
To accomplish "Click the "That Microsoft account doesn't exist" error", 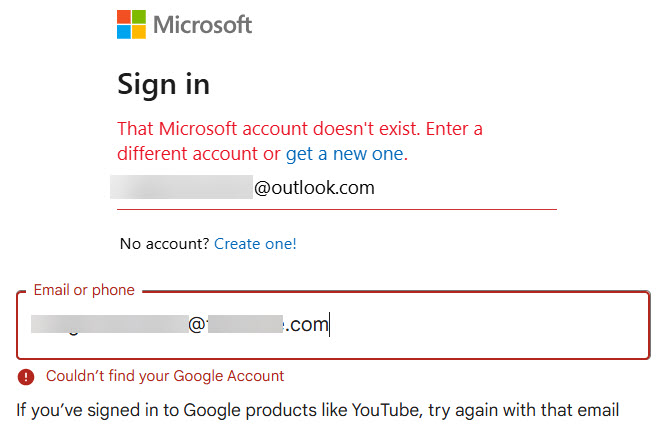I will tap(299, 130).
